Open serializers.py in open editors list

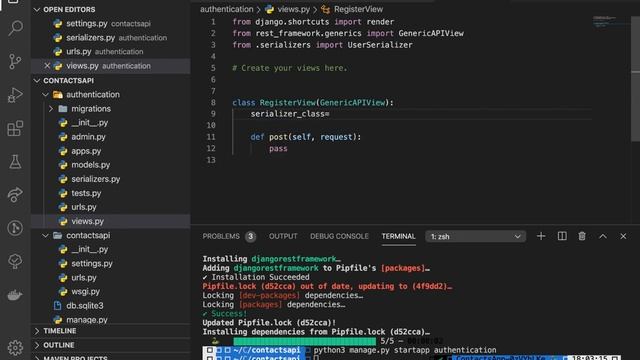click(110, 38)
